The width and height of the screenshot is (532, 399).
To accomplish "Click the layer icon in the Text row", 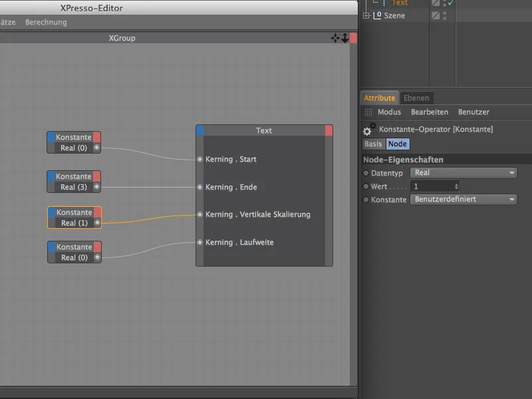I will click(436, 3).
